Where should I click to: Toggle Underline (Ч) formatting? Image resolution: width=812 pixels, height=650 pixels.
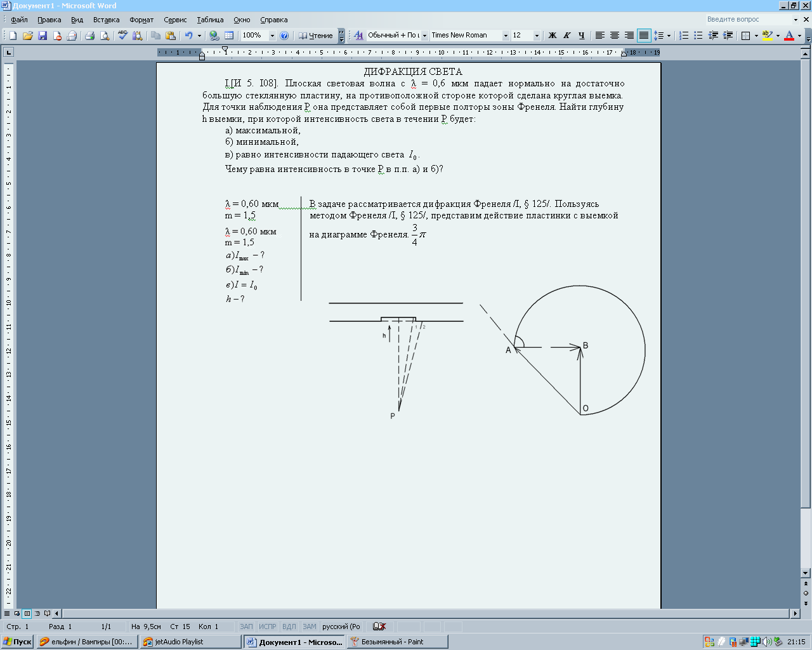581,36
